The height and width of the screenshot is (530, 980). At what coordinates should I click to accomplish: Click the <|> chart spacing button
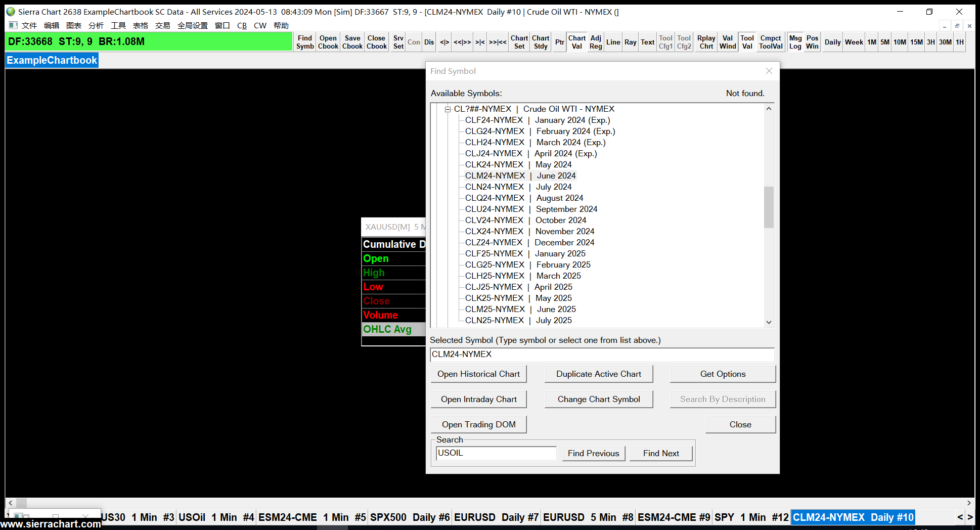click(444, 42)
